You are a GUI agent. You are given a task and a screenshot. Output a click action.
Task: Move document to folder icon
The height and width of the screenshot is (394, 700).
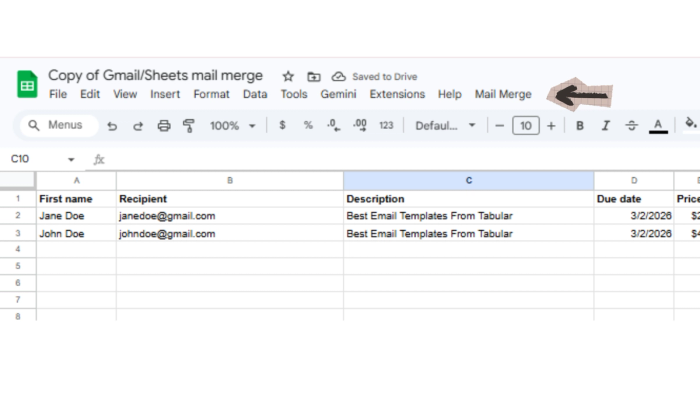click(x=314, y=77)
